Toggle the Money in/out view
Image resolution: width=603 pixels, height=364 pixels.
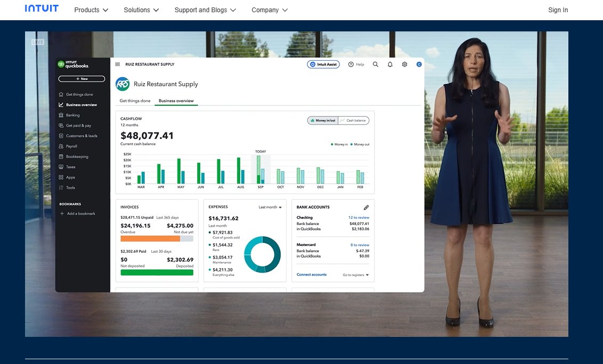(323, 120)
